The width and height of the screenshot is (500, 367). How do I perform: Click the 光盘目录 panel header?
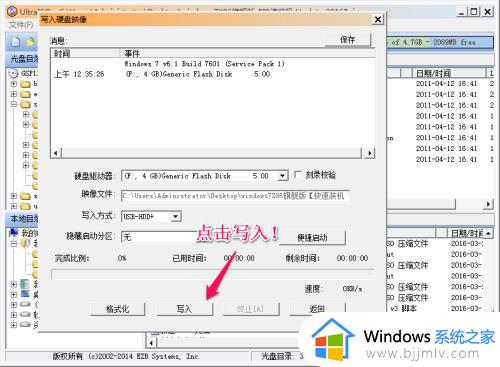pyautogui.click(x=23, y=59)
